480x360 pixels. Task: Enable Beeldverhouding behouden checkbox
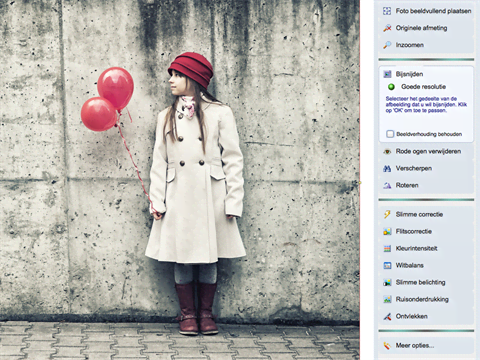390,134
